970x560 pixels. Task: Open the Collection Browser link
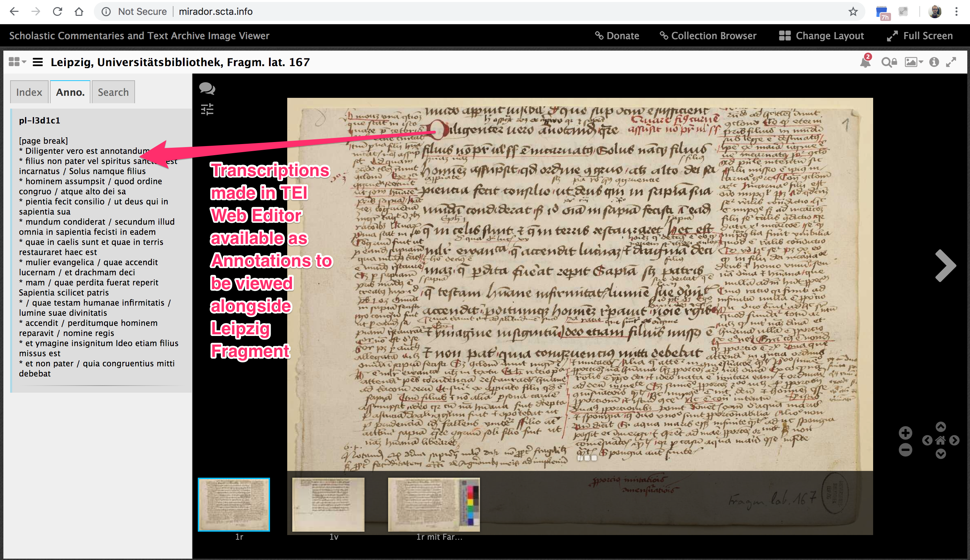(708, 36)
